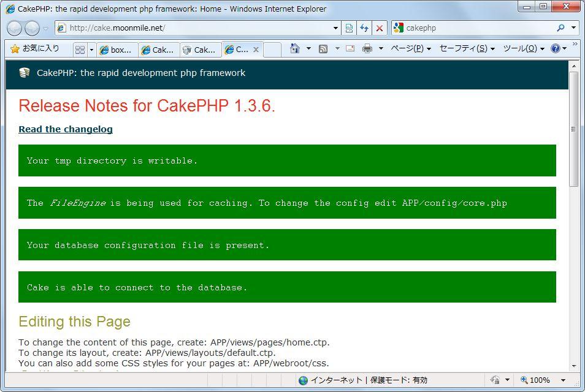The width and height of the screenshot is (585, 392).
Task: Open the Quick Tabs grid icon
Action: point(80,50)
